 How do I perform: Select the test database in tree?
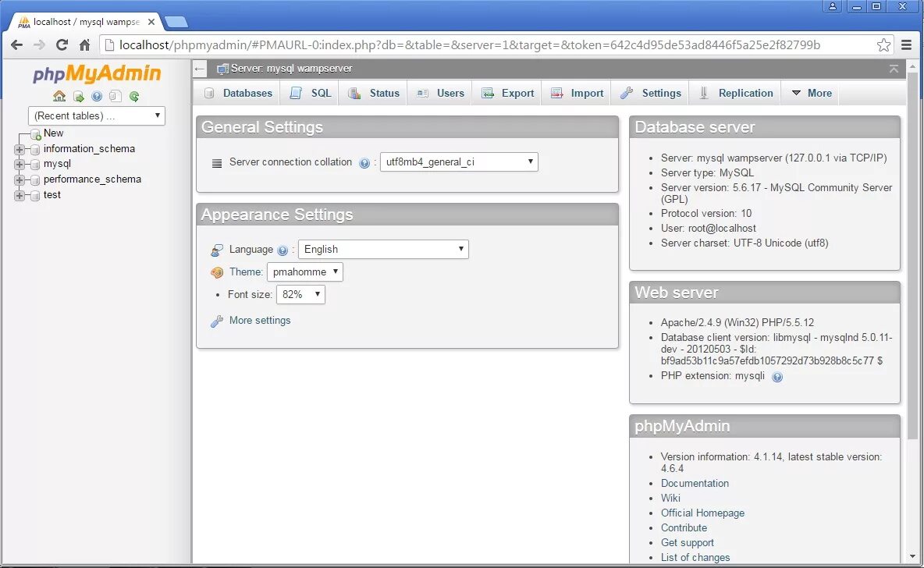tap(52, 195)
